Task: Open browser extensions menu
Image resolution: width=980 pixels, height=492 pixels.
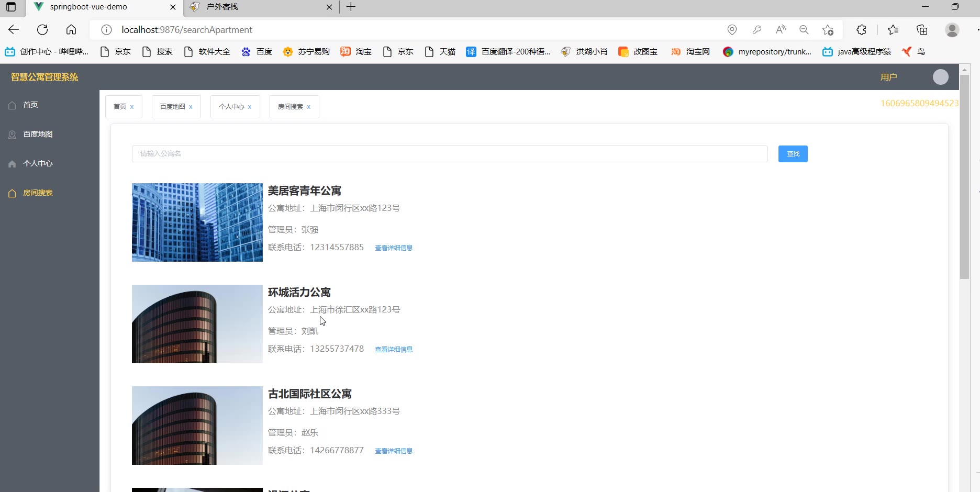Action: coord(861,30)
